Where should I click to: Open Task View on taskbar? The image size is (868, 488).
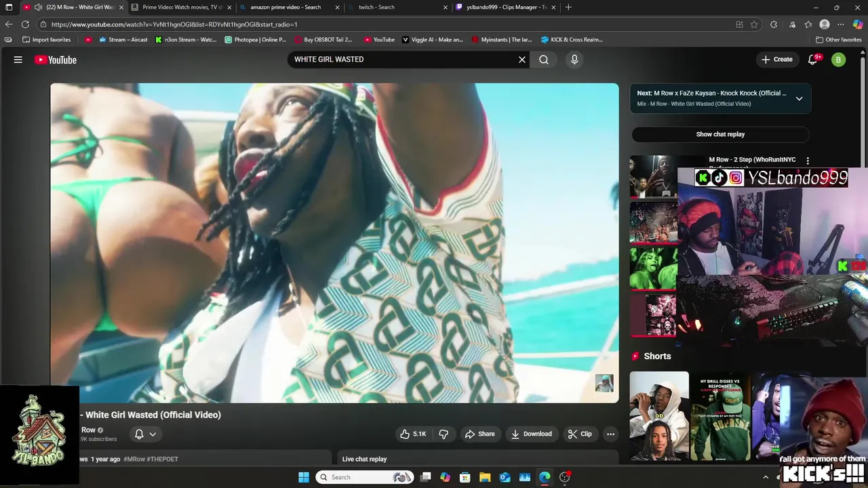425,477
